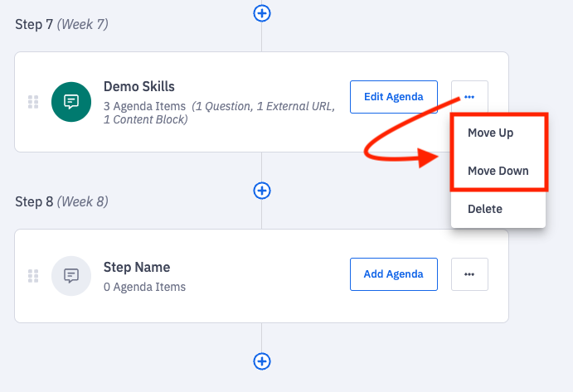Open the three-dot menu for Step Name
The height and width of the screenshot is (392, 573).
pos(469,274)
